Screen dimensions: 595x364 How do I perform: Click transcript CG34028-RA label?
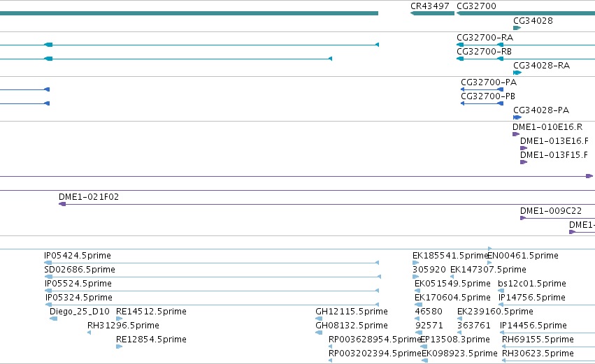(x=541, y=66)
